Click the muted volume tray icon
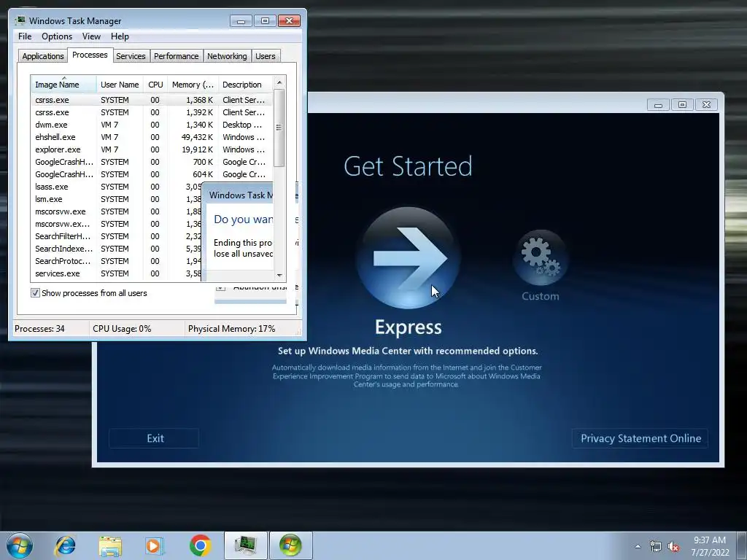The height and width of the screenshot is (560, 747). 673,547
